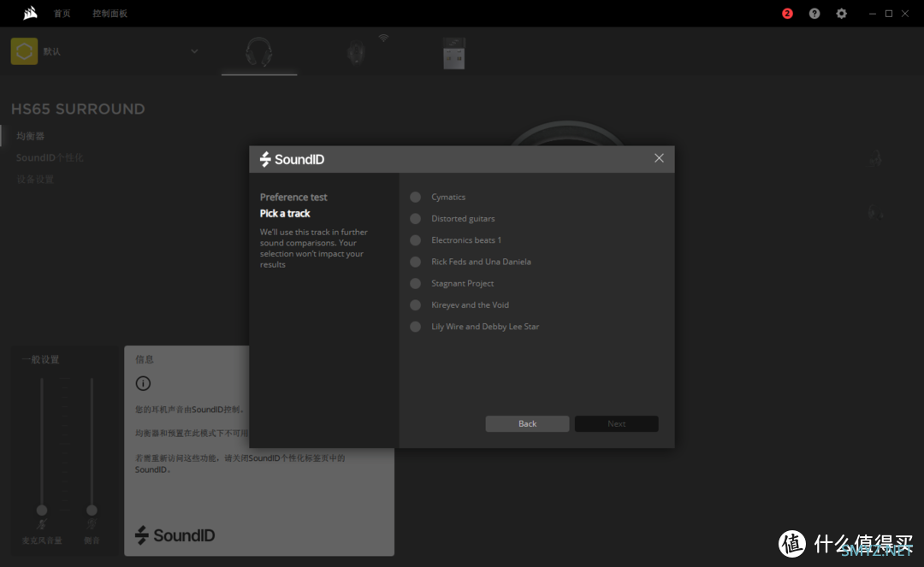This screenshot has width=924, height=567.
Task: Select the Cymatics track radio button
Action: pyautogui.click(x=416, y=198)
